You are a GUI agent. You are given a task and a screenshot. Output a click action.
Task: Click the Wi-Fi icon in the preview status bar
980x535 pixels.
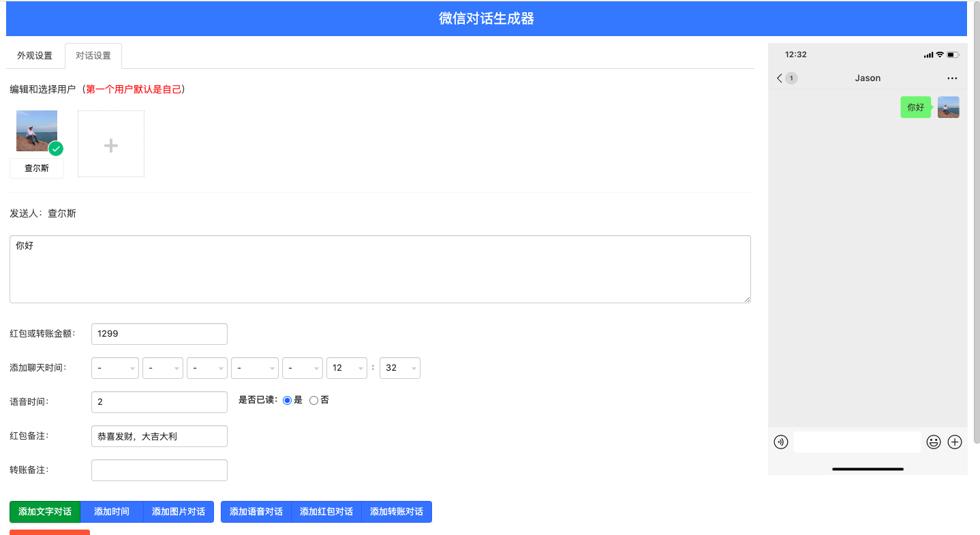(939, 55)
